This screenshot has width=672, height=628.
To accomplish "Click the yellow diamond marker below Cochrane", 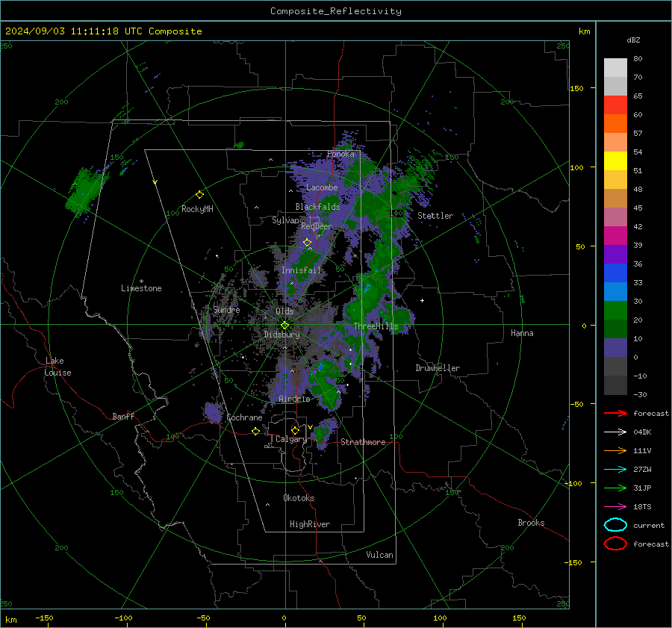I will (256, 431).
